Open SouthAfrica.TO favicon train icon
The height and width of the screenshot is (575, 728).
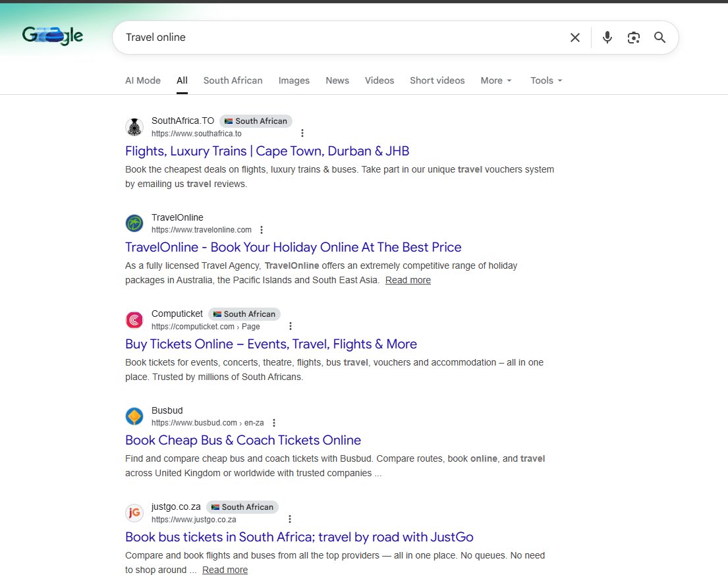(x=134, y=126)
